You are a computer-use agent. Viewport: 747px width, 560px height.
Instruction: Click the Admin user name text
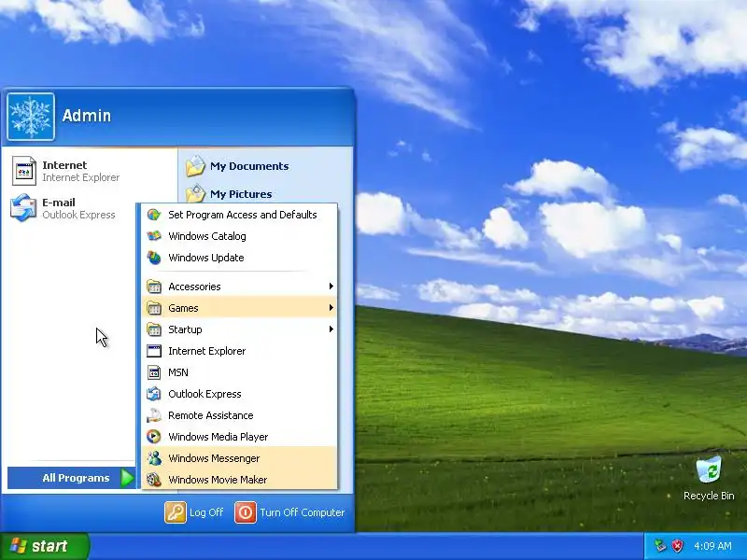(x=87, y=116)
